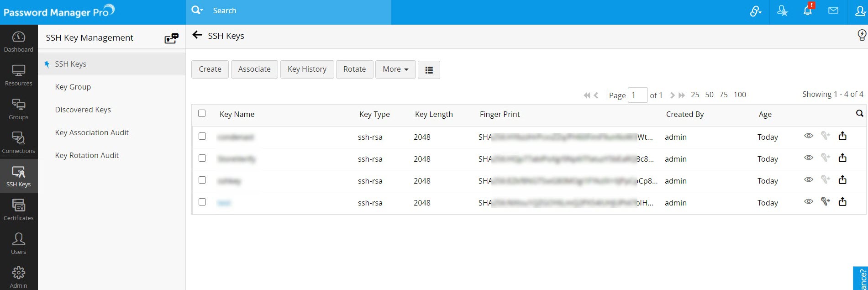Open the table column search magnifier
The height and width of the screenshot is (290, 868).
click(859, 113)
